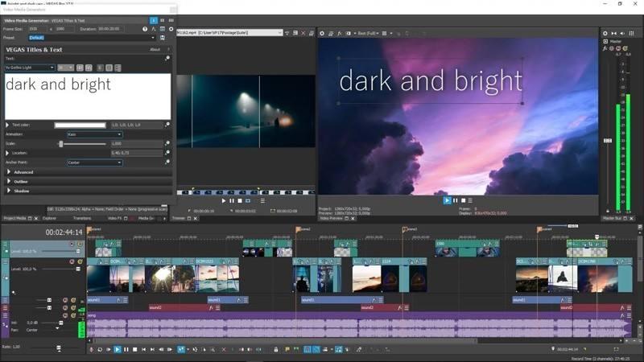Select the Trimmer tab
The image size is (644, 362).
pos(179,218)
